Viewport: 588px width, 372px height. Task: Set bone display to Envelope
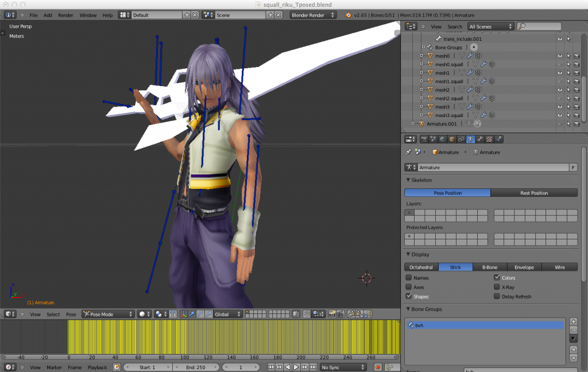click(x=524, y=267)
